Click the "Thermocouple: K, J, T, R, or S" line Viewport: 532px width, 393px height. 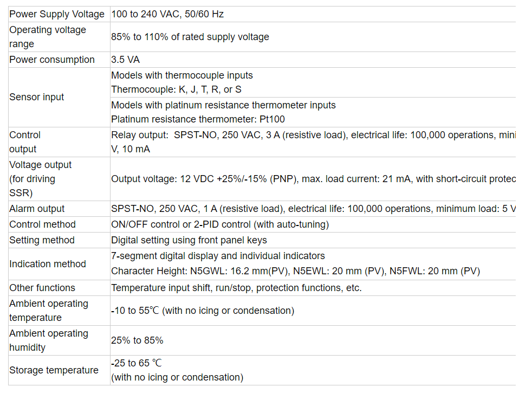pyautogui.click(x=176, y=89)
